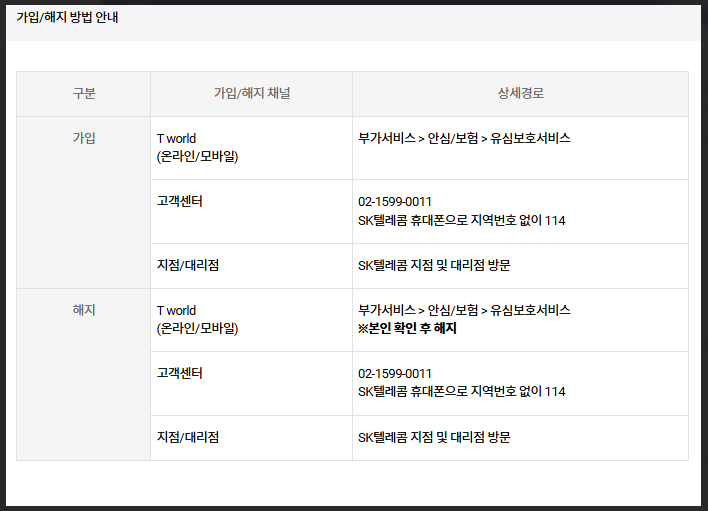Click the 가입 row label
This screenshot has width=708, height=511.
84,138
